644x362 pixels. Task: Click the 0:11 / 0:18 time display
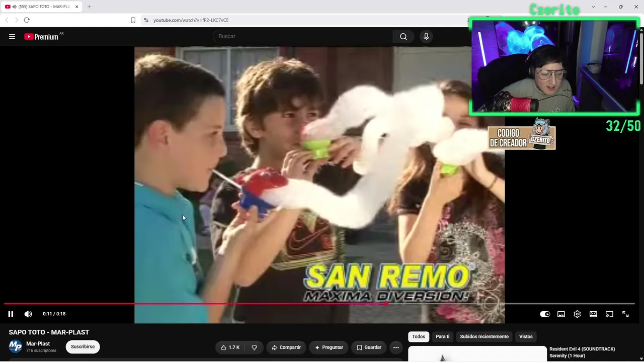tap(54, 314)
